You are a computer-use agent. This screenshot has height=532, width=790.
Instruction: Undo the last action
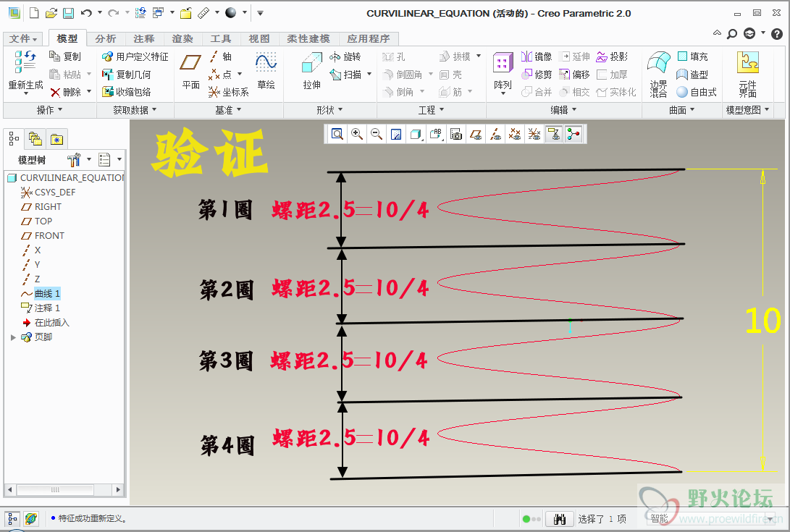[x=87, y=13]
